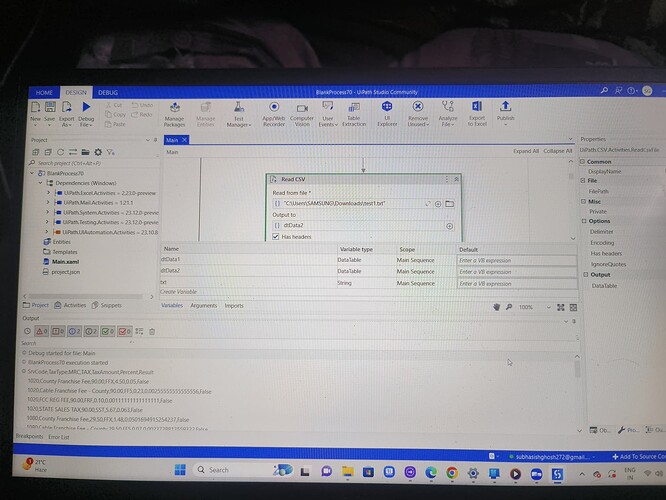Open the User Events tool
This screenshot has width=666, height=500.
coord(328,113)
